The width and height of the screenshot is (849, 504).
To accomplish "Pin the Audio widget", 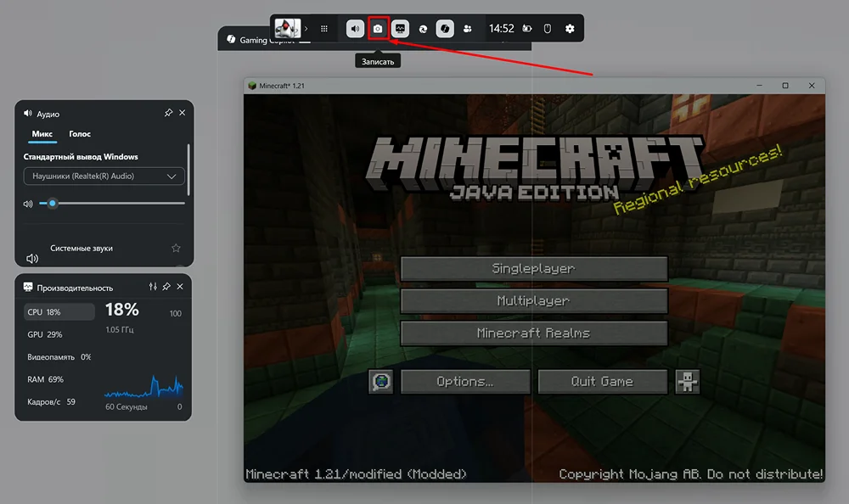I will click(168, 113).
